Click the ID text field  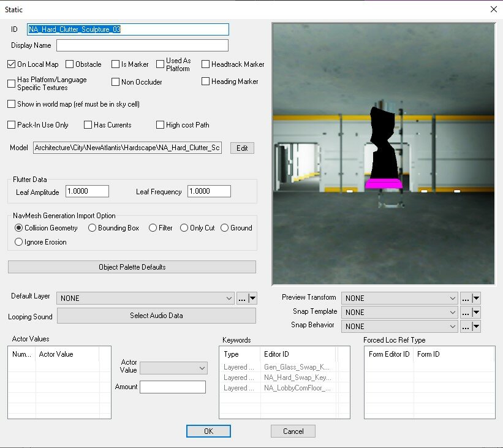(x=128, y=29)
